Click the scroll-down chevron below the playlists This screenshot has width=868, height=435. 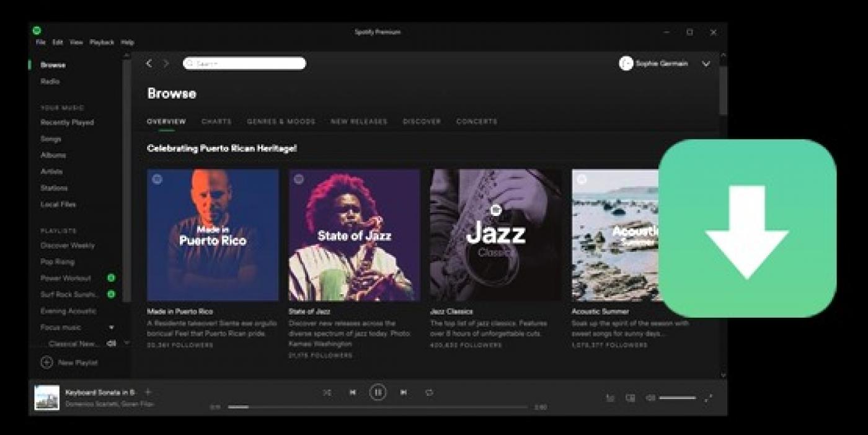pyautogui.click(x=127, y=343)
